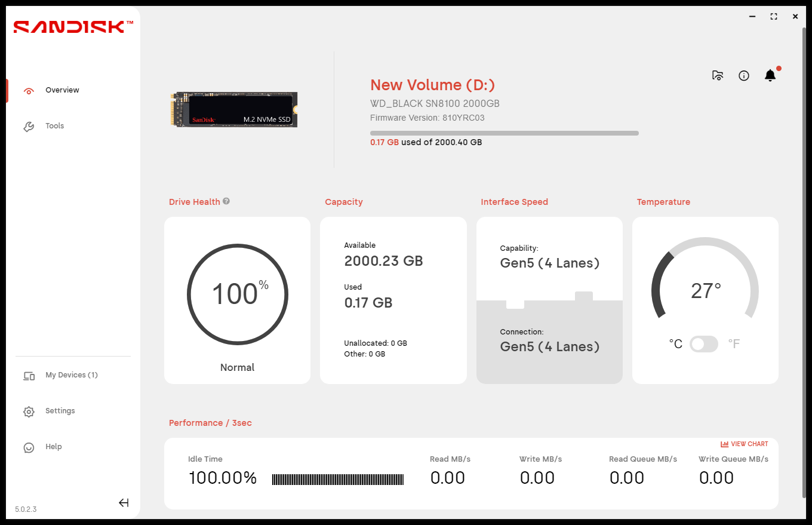Click the Interface Speed heading
812x525 pixels.
tap(514, 202)
